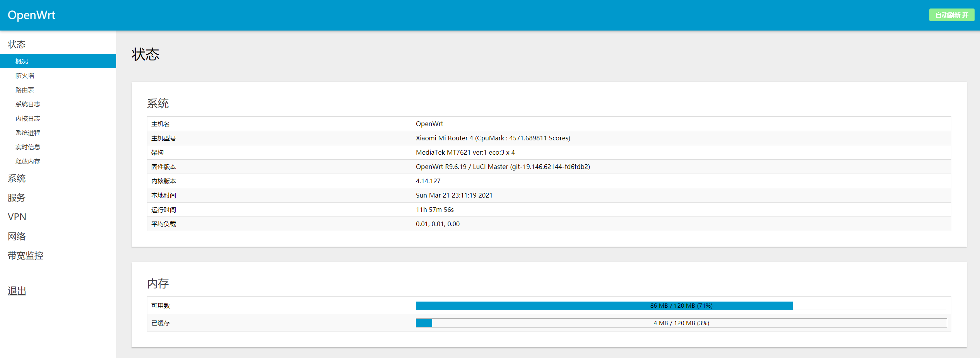Click the 内核版本 row label
Image resolution: width=980 pixels, height=358 pixels.
click(x=164, y=181)
